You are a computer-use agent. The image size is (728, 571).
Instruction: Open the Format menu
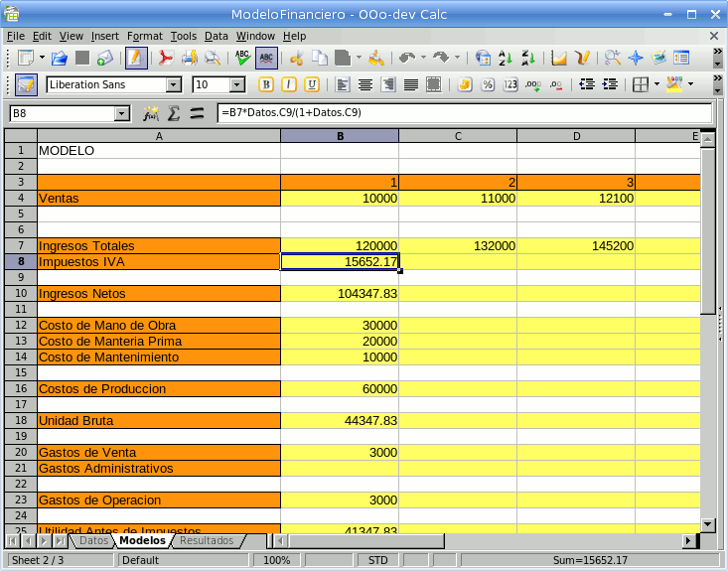pos(145,36)
